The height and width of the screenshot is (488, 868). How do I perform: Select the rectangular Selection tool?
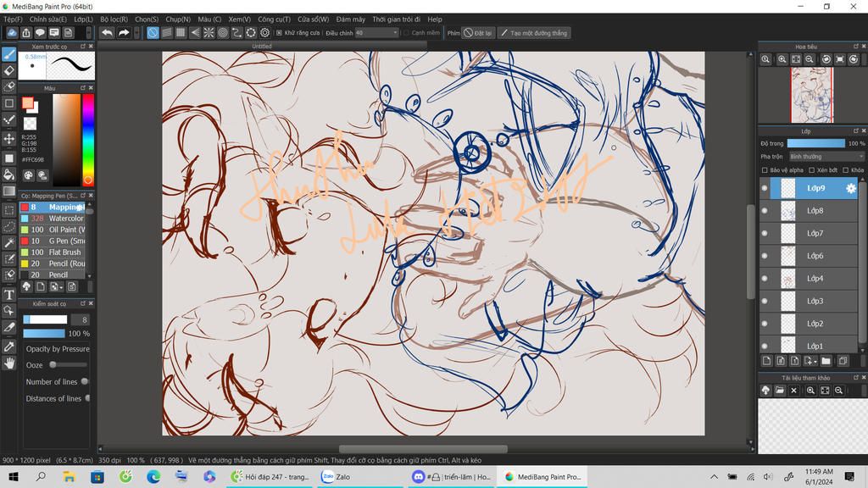(8, 210)
